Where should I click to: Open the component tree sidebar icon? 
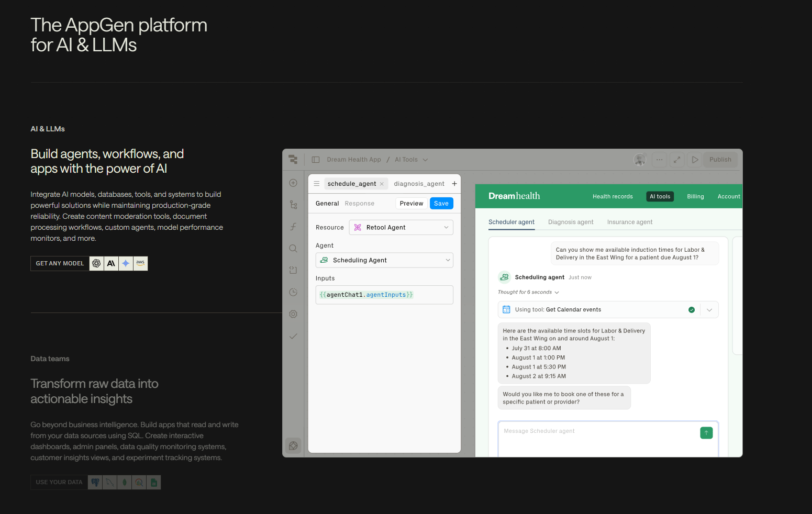pos(293,205)
